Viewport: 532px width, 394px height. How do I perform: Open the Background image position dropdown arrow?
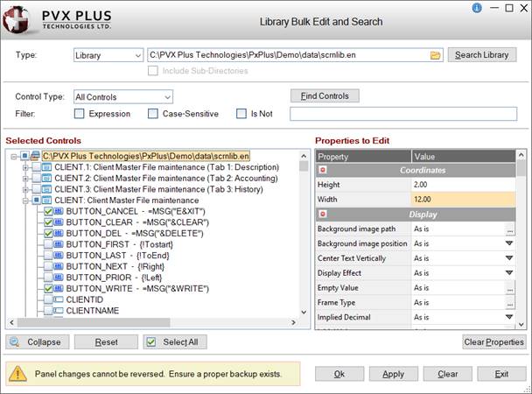(x=509, y=243)
